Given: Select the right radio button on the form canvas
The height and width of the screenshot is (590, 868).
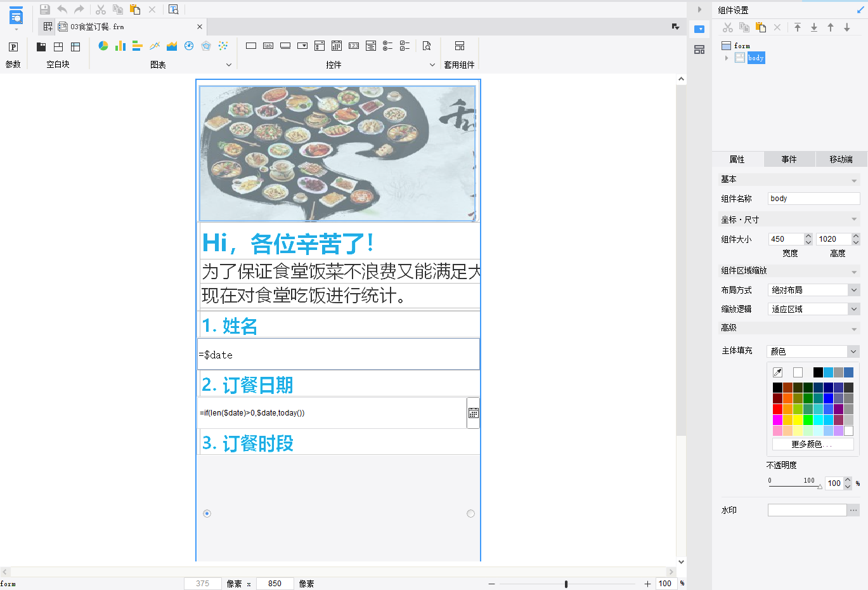Looking at the screenshot, I should pos(470,513).
